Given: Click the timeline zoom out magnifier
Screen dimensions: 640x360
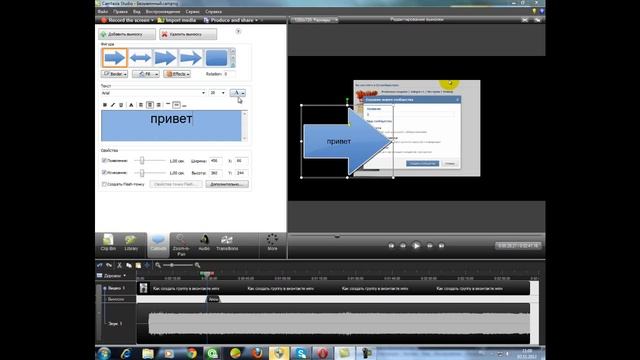Looking at the screenshot, I should pos(158,265).
